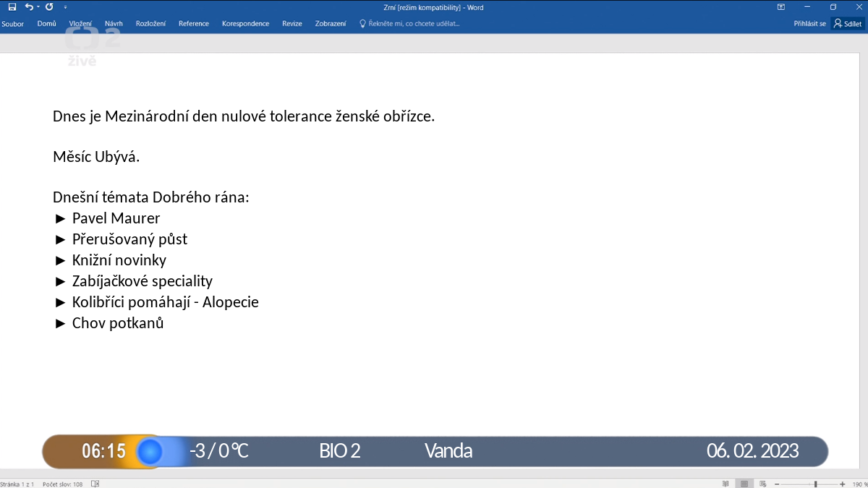
Task: Click the Undo arrow icon
Action: pos(28,7)
